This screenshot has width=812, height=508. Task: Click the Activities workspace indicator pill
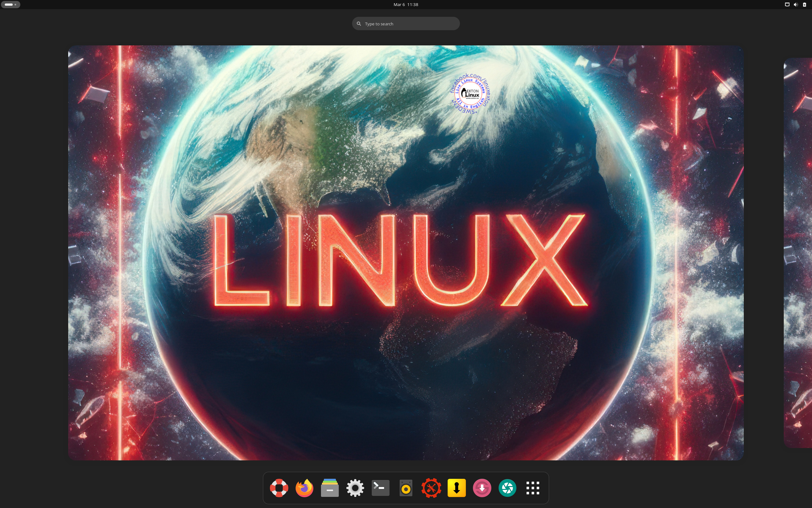coord(10,4)
